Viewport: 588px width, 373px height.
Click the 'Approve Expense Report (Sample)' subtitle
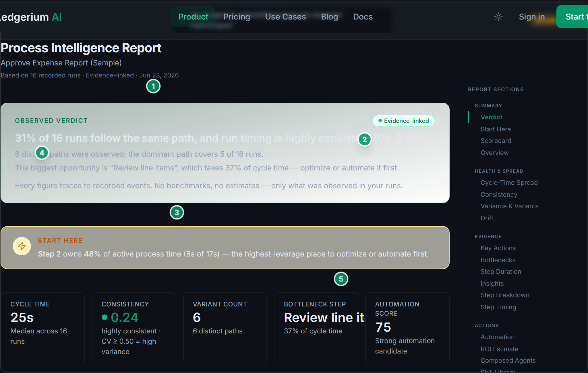[x=61, y=63]
